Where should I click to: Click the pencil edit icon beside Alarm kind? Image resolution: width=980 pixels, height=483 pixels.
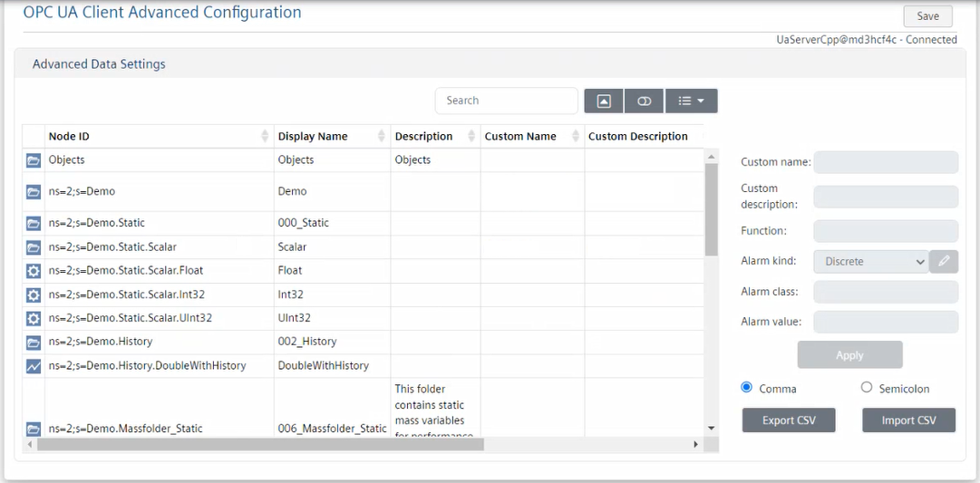coord(944,261)
